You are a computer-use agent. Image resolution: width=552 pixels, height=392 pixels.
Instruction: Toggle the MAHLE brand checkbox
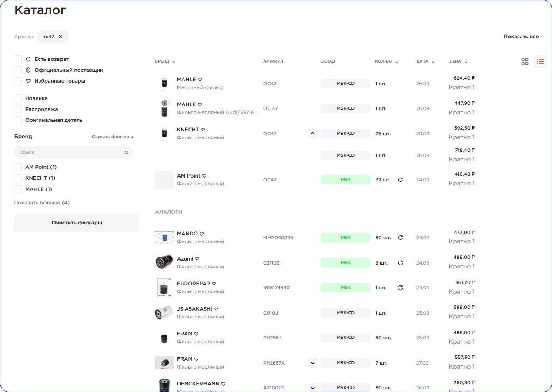coord(18,189)
